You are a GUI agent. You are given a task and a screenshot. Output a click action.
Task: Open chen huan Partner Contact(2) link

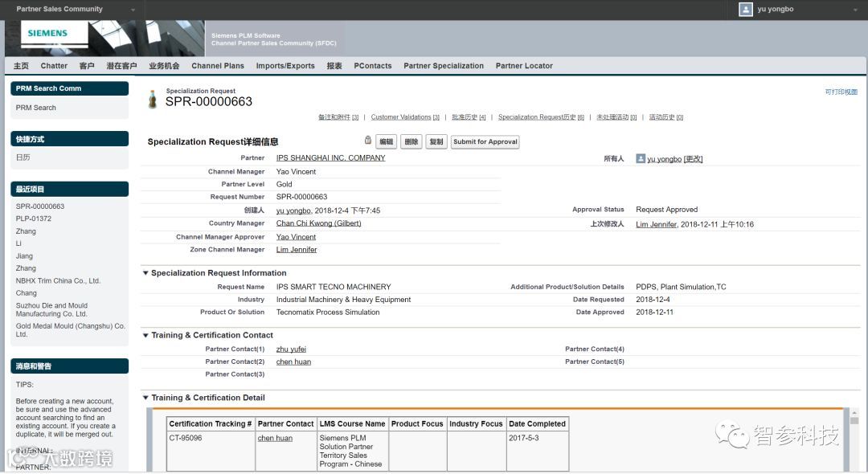[x=293, y=362]
